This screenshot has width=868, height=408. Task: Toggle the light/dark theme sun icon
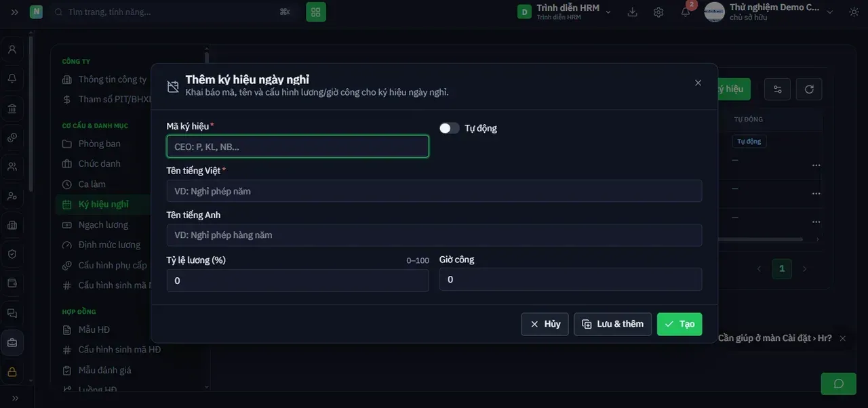point(853,12)
